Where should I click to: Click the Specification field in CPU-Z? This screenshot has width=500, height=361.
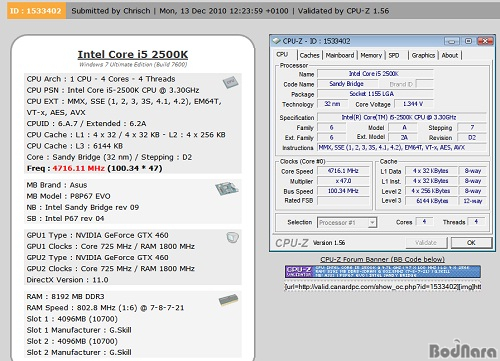402,117
